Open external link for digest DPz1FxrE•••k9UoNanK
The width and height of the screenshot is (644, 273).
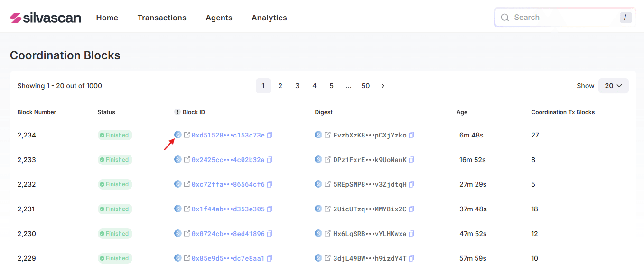[327, 160]
